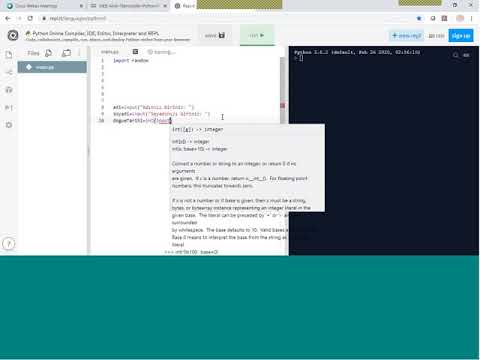Click the Python Online Compiler page title
This screenshot has height=360, width=480.
[x=96, y=33]
